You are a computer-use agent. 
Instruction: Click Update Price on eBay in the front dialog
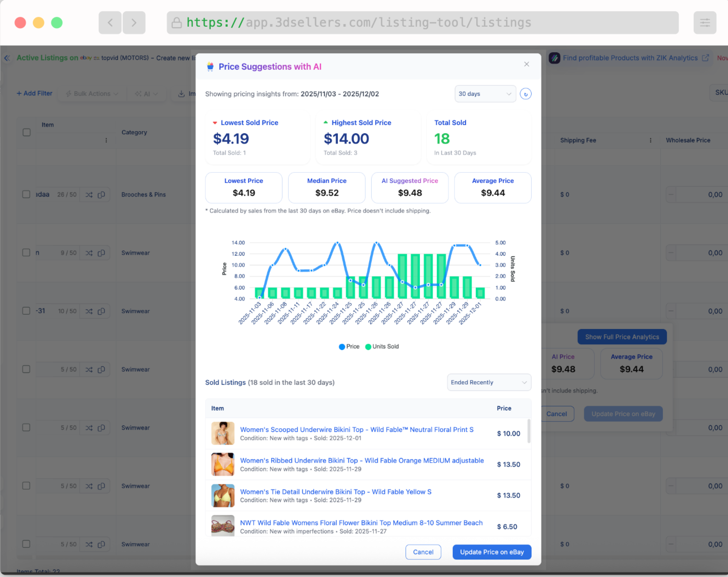[492, 552]
